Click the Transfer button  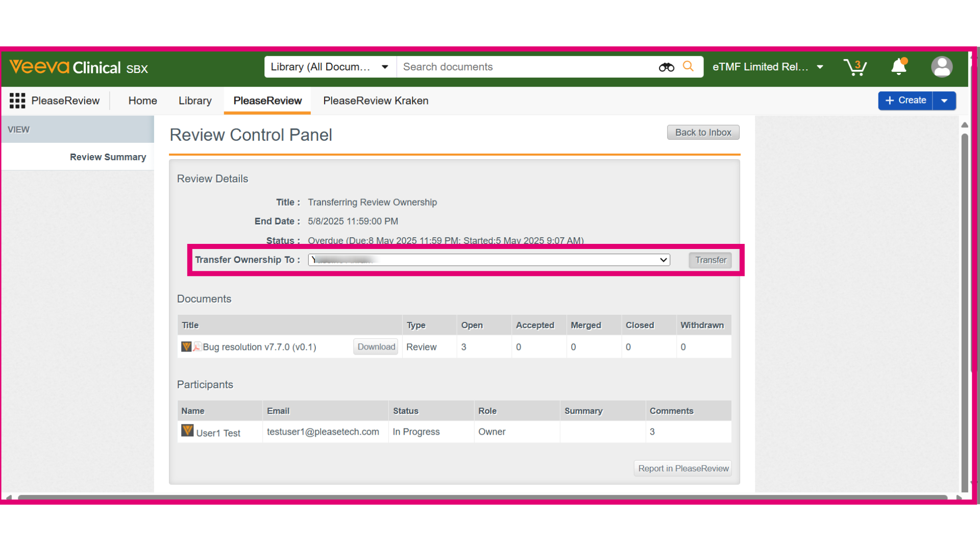(x=710, y=260)
